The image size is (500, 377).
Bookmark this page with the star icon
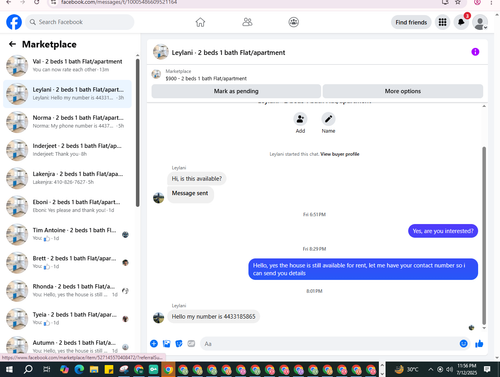[458, 2]
